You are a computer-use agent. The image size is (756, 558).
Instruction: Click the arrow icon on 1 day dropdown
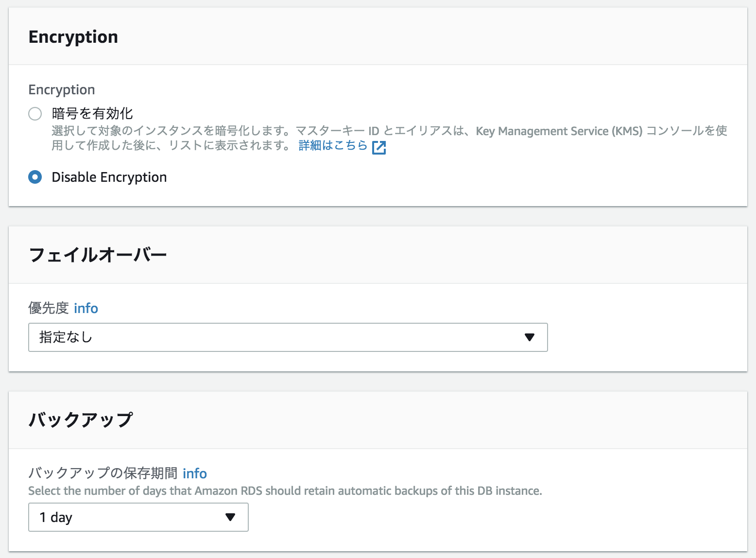point(230,517)
